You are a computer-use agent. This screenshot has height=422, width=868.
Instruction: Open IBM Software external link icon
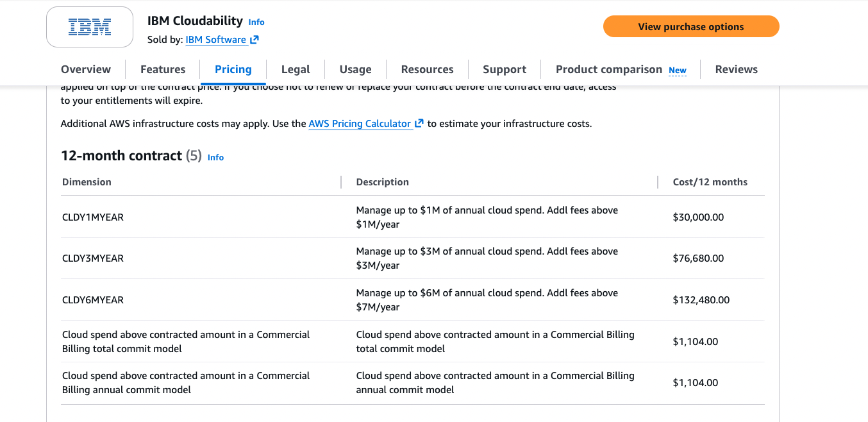(x=255, y=39)
